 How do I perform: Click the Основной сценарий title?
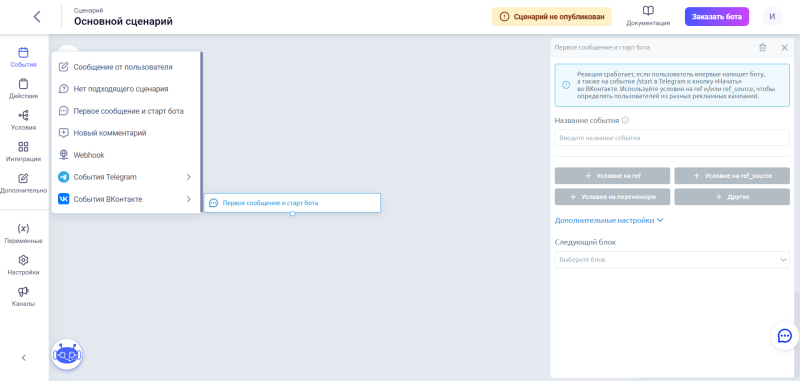coord(123,21)
